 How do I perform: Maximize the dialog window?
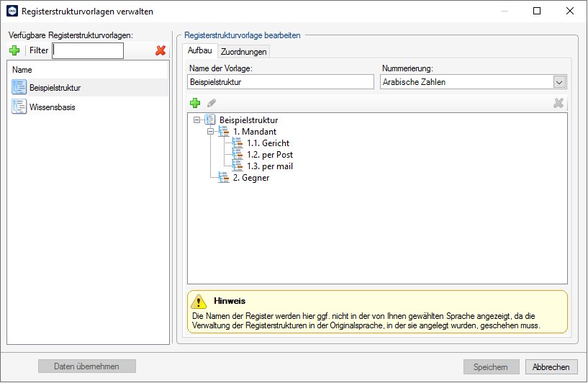click(537, 11)
